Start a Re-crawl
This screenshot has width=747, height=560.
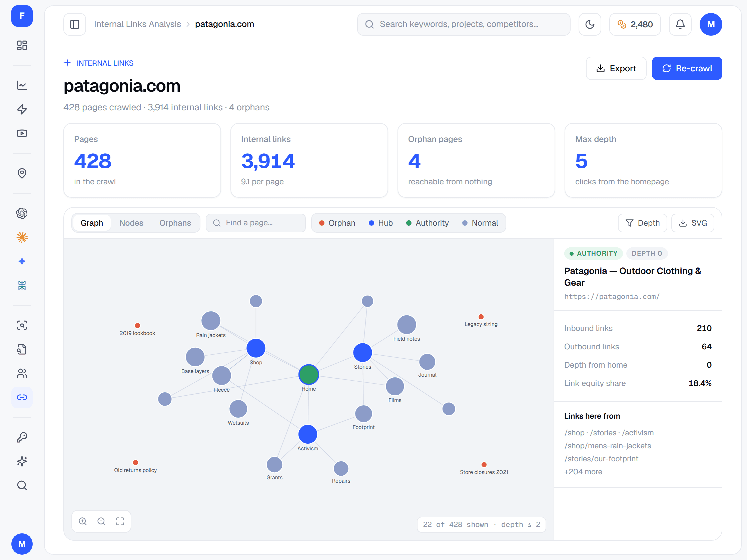click(687, 69)
